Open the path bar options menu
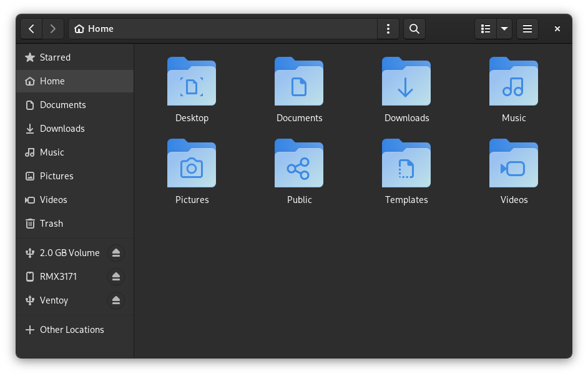The height and width of the screenshot is (376, 588). tap(388, 29)
